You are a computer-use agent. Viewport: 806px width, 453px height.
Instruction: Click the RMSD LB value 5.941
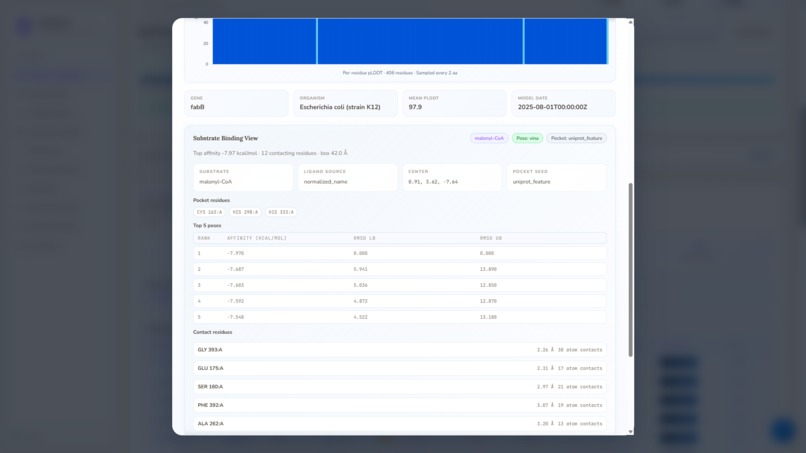click(x=360, y=269)
